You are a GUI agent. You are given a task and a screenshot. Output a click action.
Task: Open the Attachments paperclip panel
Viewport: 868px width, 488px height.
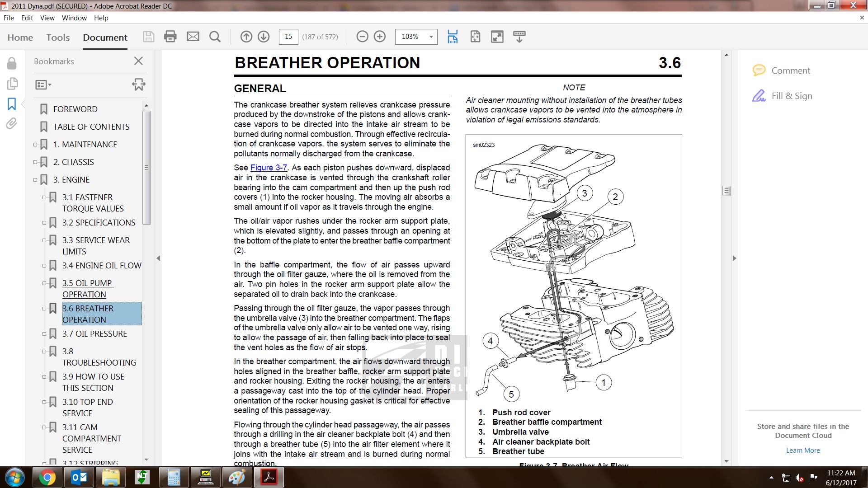click(x=12, y=123)
